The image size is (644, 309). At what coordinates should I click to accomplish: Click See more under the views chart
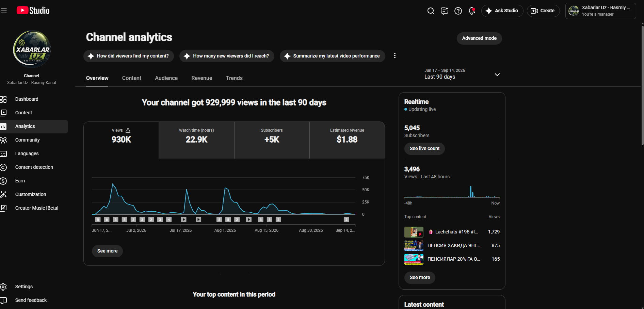(x=107, y=251)
